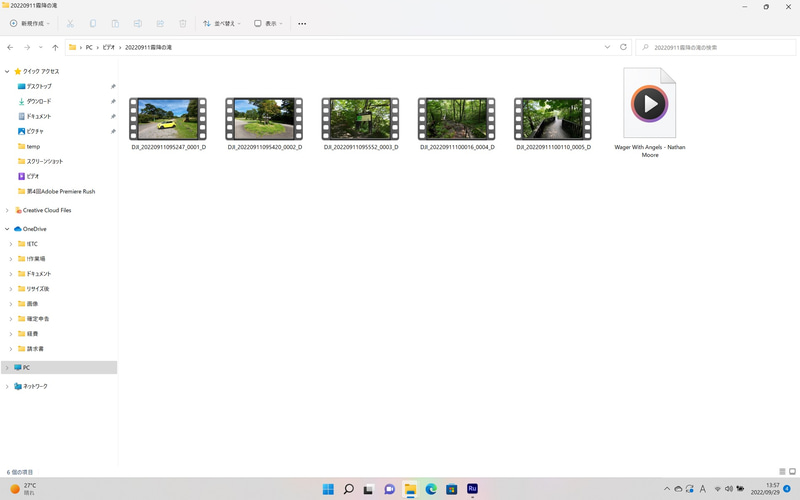Open the clock showing 13:57
Viewport: 800px width, 500px height.
click(765, 489)
